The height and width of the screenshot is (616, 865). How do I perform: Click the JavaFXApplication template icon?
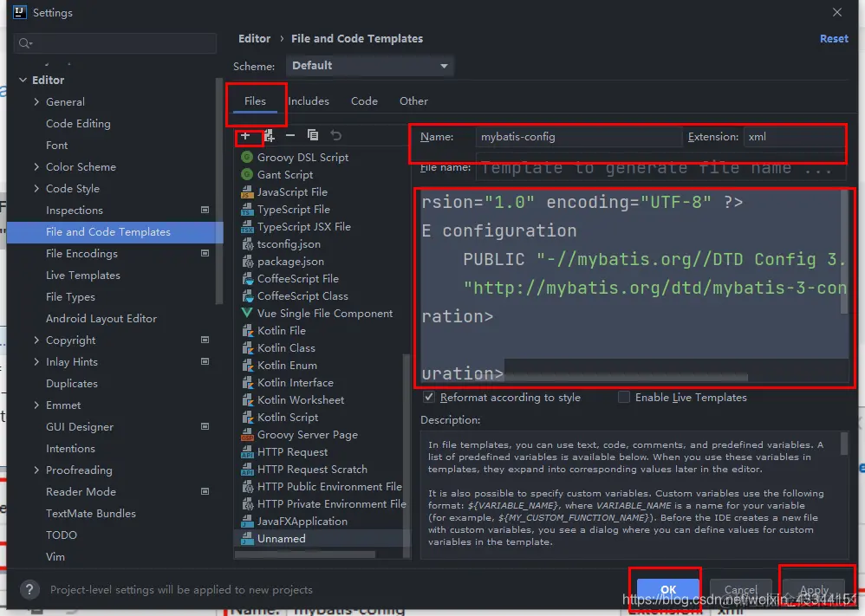[x=247, y=522]
